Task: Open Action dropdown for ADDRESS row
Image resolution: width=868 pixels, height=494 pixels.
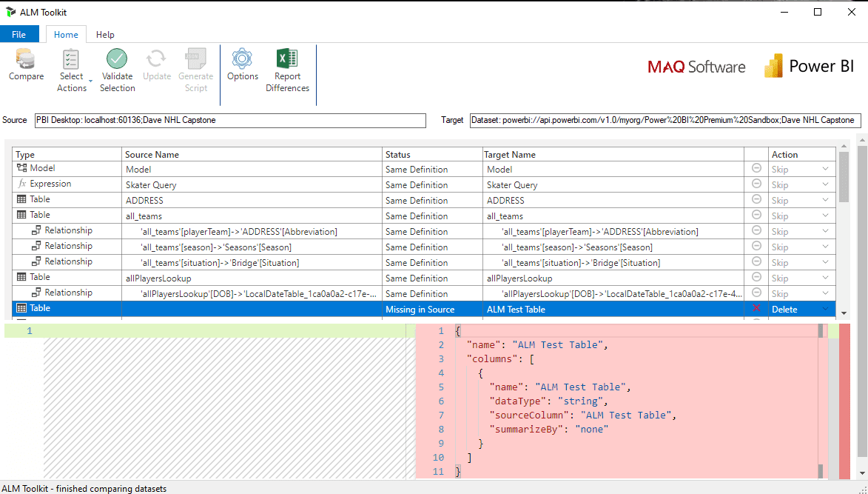Action: (x=825, y=200)
